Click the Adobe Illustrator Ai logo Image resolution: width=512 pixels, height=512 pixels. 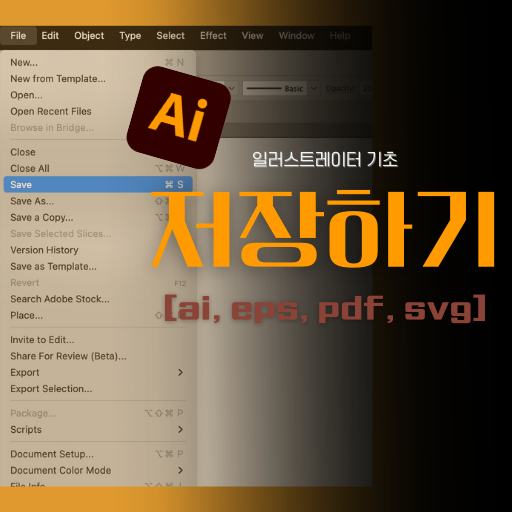point(179,117)
